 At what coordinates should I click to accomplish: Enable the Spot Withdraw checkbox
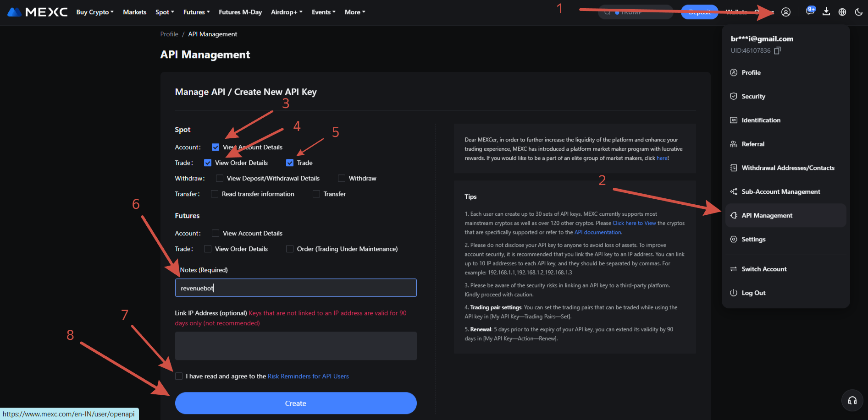tap(342, 178)
